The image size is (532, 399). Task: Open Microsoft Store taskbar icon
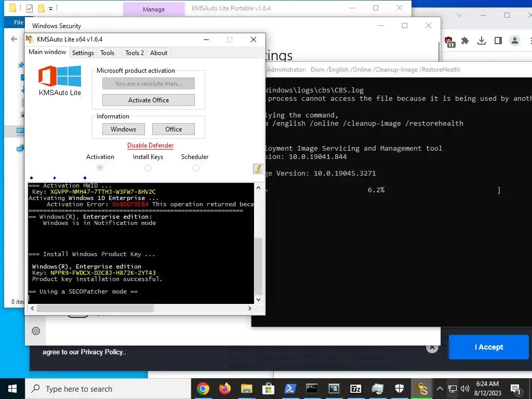pyautogui.click(x=268, y=389)
